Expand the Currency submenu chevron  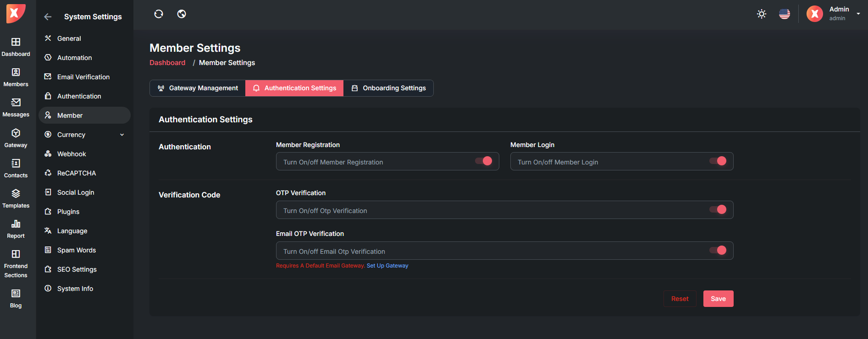pyautogui.click(x=122, y=135)
